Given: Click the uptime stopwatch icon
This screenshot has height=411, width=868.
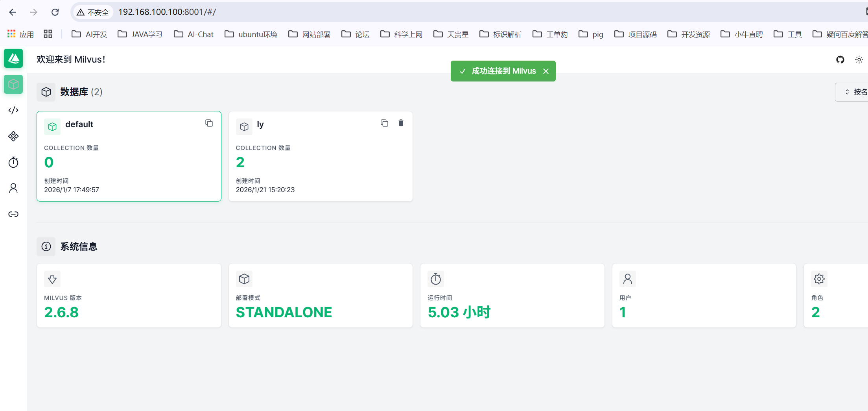Looking at the screenshot, I should coord(436,279).
